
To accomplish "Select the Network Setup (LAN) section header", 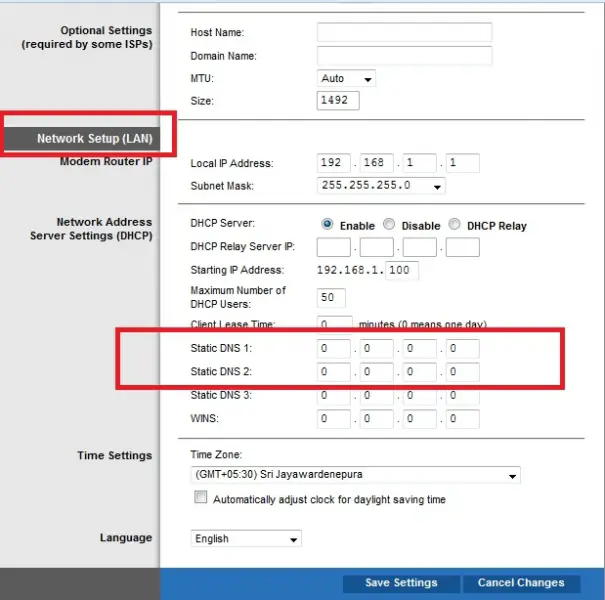I will pyautogui.click(x=82, y=139).
